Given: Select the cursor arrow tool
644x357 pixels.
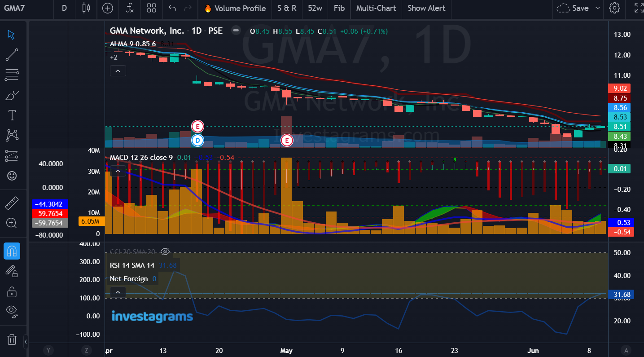Looking at the screenshot, I should pyautogui.click(x=12, y=35).
